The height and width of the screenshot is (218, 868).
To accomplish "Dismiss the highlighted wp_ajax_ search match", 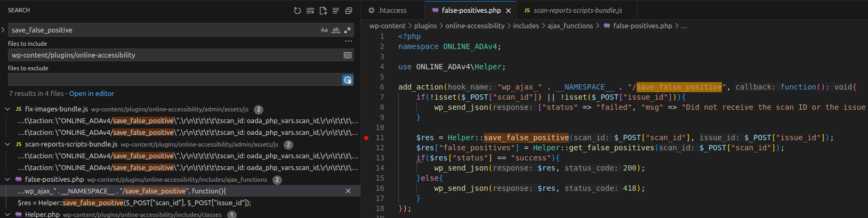I will (x=348, y=191).
